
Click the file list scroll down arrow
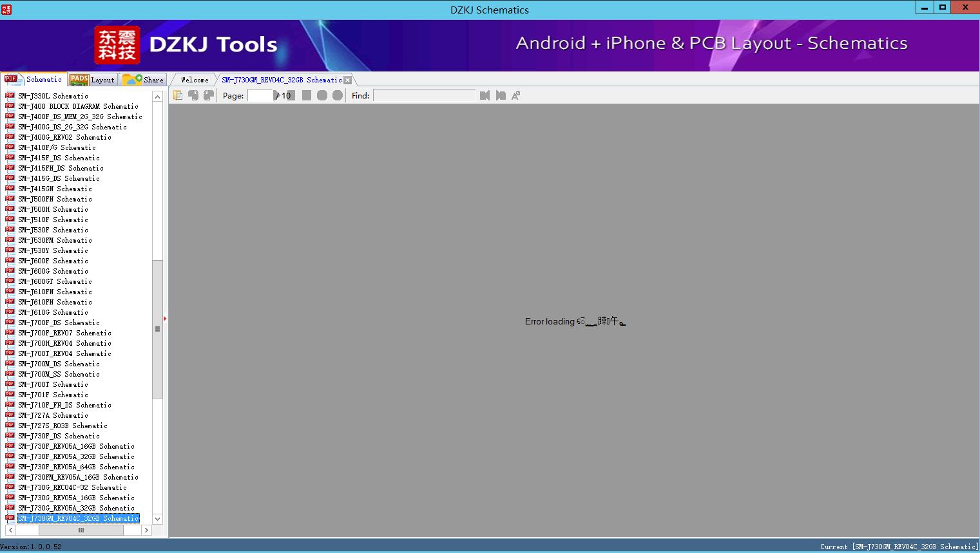(x=157, y=519)
